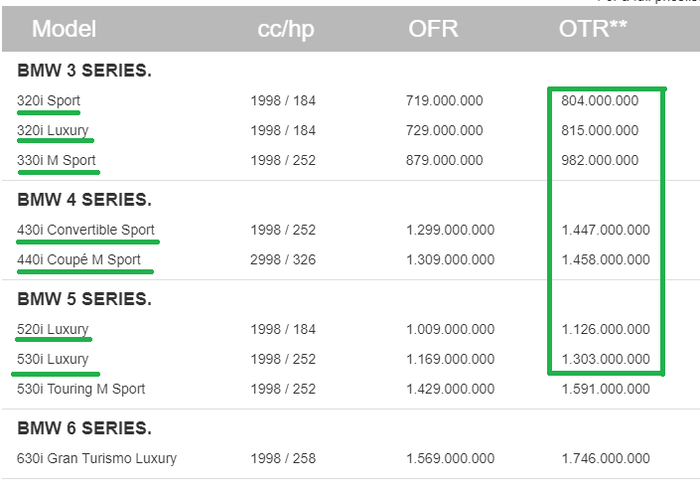Select the 330i M Sport model

click(57, 160)
